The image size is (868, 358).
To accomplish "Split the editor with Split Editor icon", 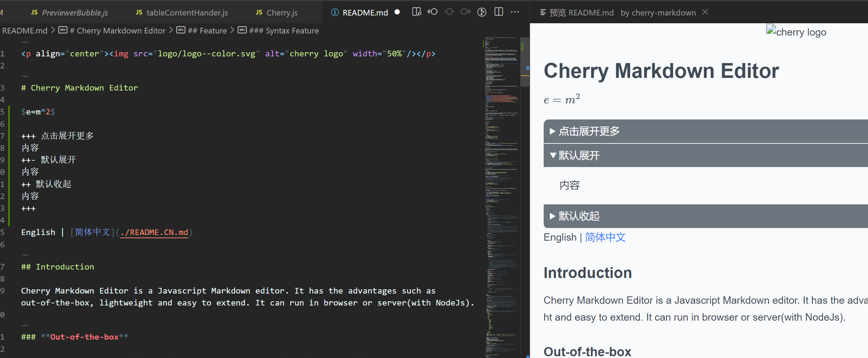I will [x=499, y=12].
